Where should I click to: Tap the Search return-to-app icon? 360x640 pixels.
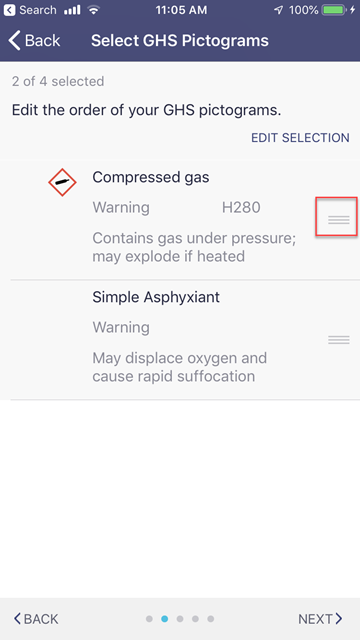[9, 10]
